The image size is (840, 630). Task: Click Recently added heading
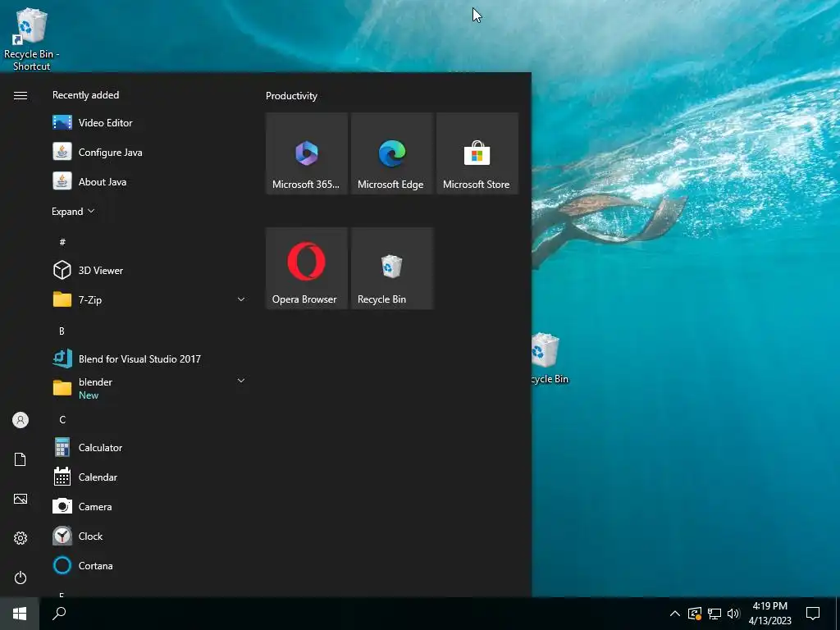pos(85,95)
